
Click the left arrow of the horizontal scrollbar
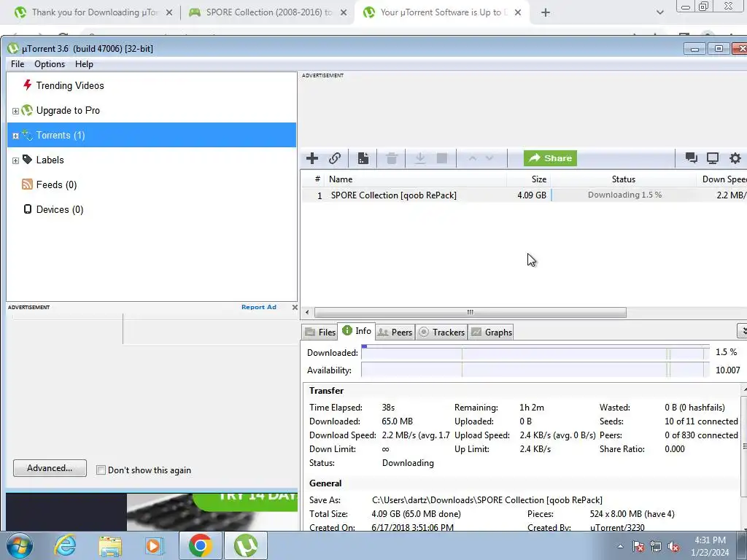(x=307, y=312)
